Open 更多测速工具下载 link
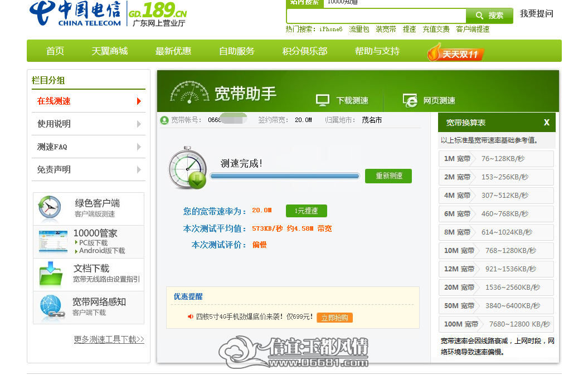This screenshot has height=375, width=588. pyautogui.click(x=109, y=339)
